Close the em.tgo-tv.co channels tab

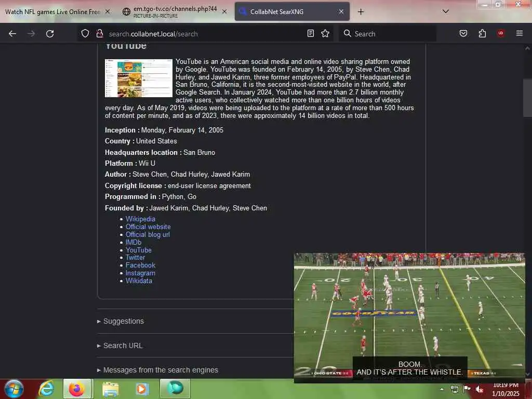pos(224,11)
